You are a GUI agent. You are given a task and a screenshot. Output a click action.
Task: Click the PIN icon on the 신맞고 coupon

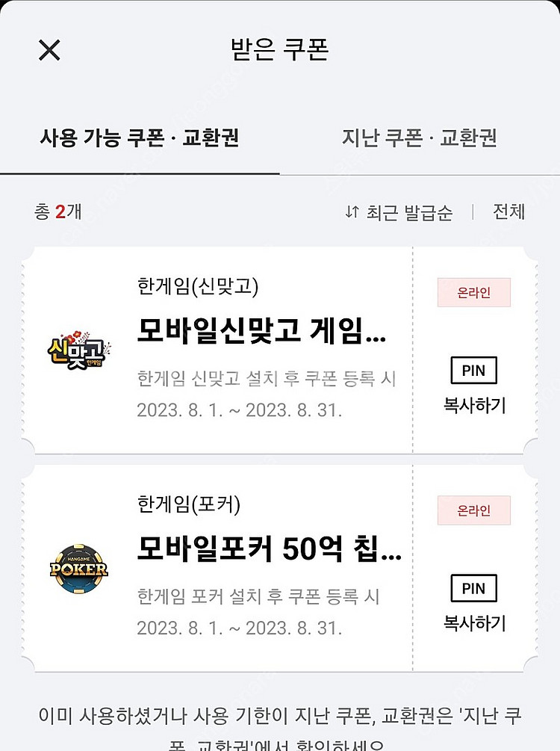coord(473,371)
